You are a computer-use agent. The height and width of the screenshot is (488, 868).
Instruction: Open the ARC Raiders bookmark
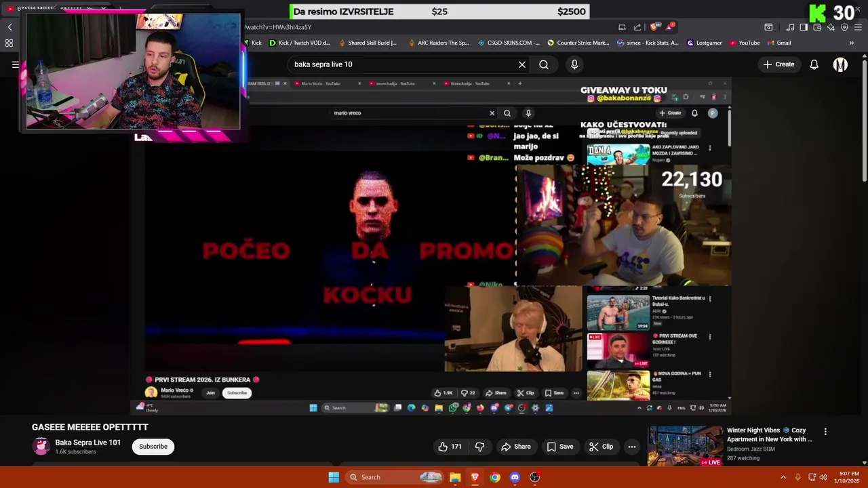pos(439,43)
